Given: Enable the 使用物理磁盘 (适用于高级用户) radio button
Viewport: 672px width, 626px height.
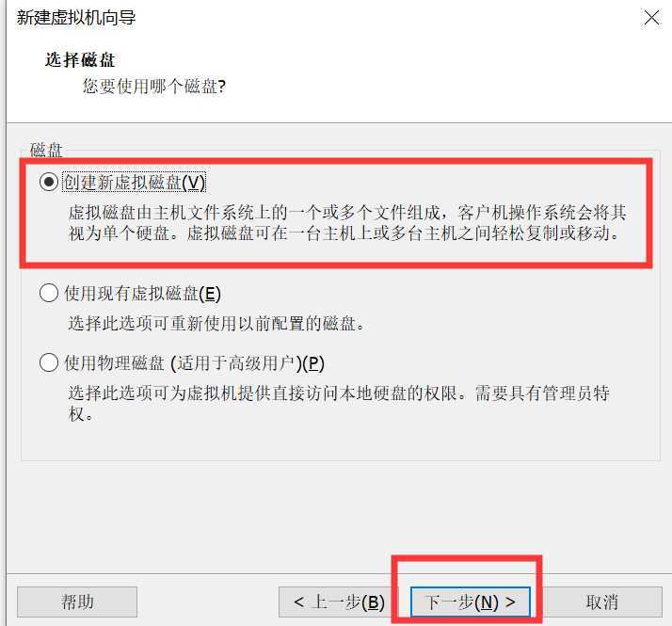Looking at the screenshot, I should pos(48,362).
